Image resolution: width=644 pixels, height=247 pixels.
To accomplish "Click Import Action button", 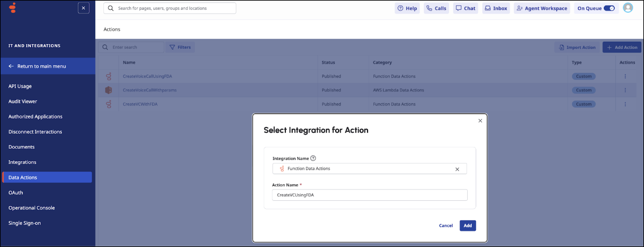I will [x=577, y=47].
